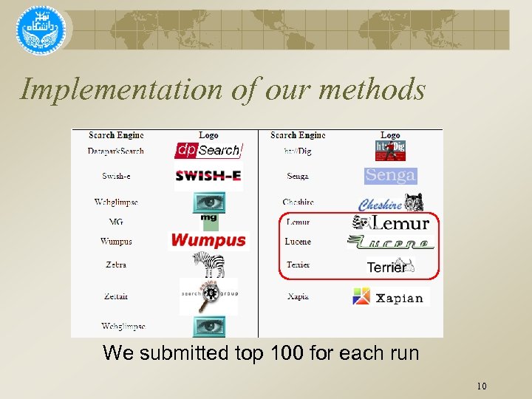Viewport: 532px width, 399px height.
Task: Click the Webglimpse eye logo below the Zettair logo
Action: (209, 327)
